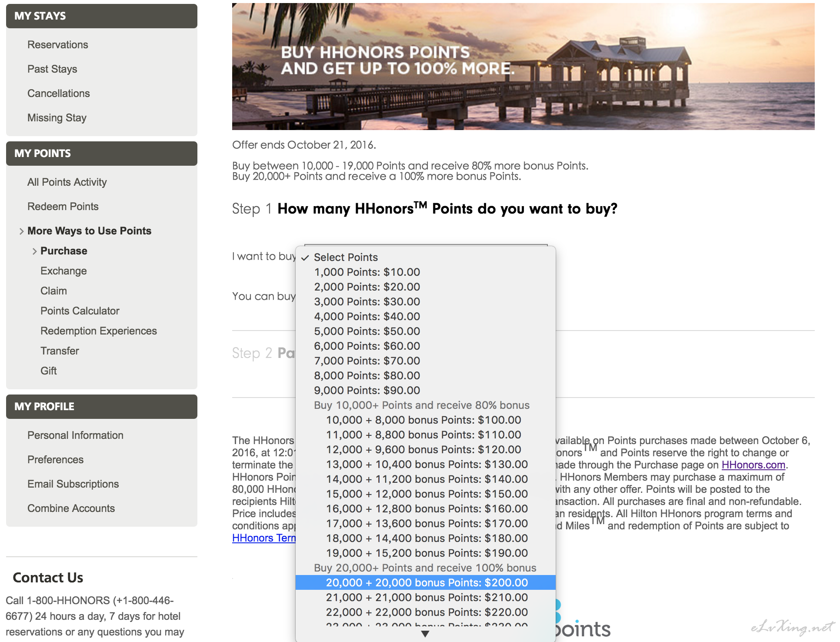Click the My Profile section header
This screenshot has height=642, width=840.
tap(102, 407)
